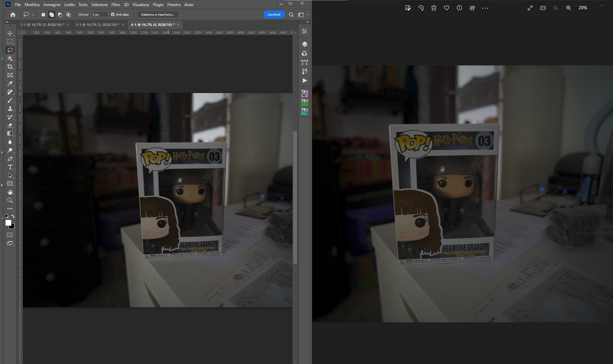Select the Dodge tool
The width and height of the screenshot is (613, 364).
[x=10, y=150]
